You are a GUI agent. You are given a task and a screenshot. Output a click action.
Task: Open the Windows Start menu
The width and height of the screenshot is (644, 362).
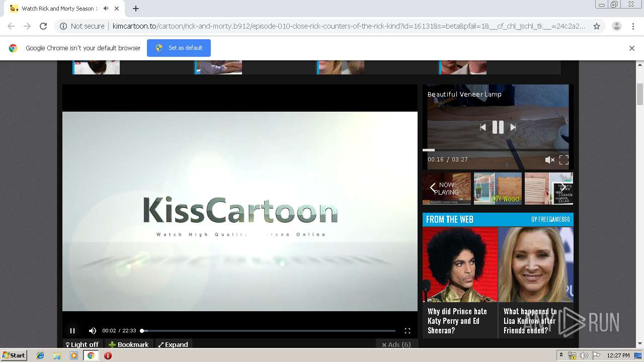(x=14, y=355)
